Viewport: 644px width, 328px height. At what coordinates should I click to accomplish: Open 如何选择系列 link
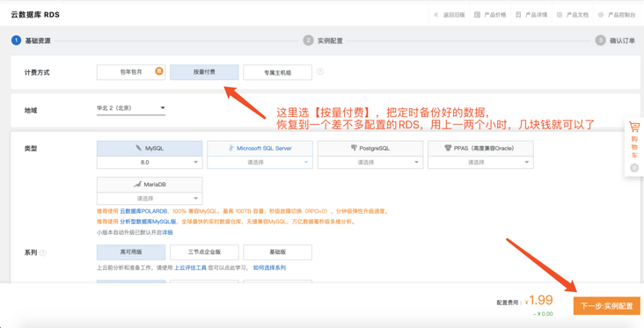tap(269, 267)
